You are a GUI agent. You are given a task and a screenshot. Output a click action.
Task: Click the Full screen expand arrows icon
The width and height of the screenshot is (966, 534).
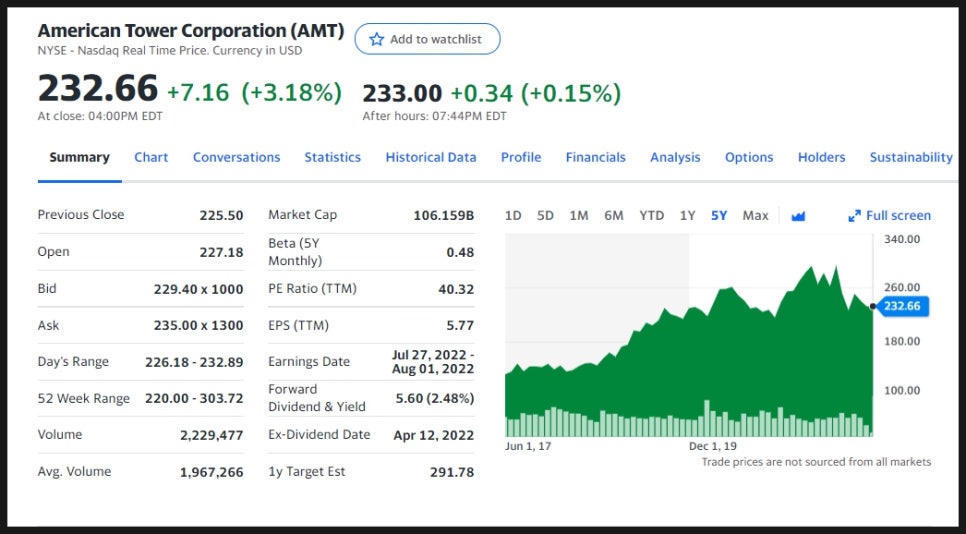(854, 216)
